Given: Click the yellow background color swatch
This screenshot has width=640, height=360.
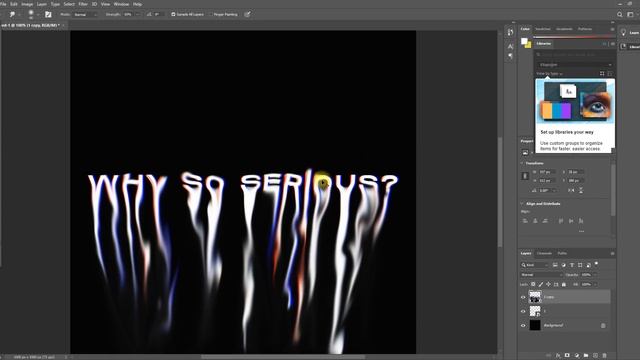Looking at the screenshot, I should click(x=528, y=45).
